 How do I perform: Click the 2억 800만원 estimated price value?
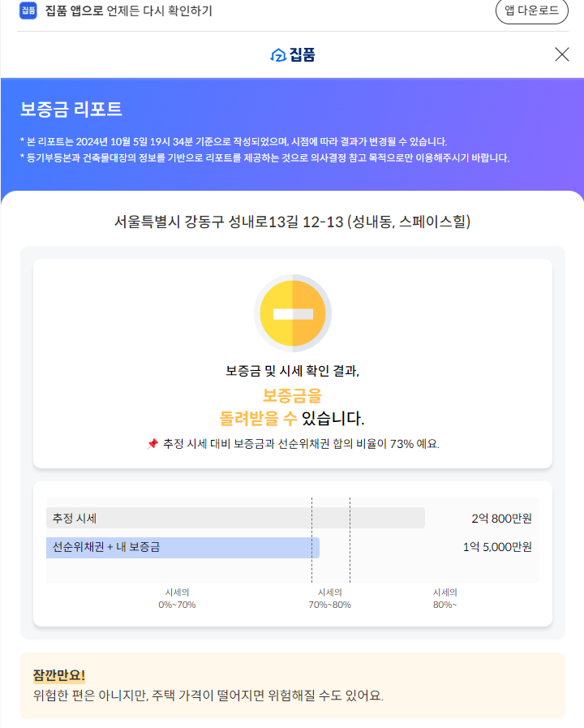(501, 518)
